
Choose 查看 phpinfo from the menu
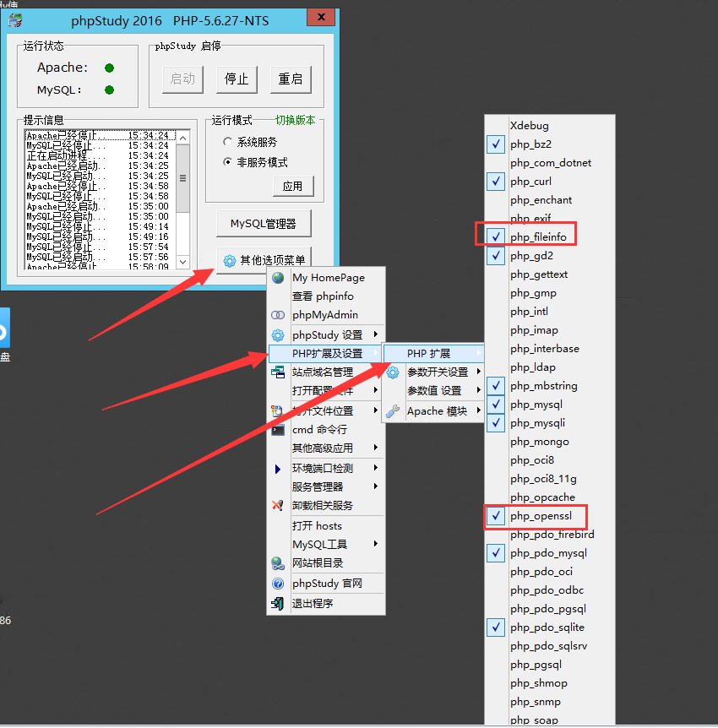coord(326,296)
